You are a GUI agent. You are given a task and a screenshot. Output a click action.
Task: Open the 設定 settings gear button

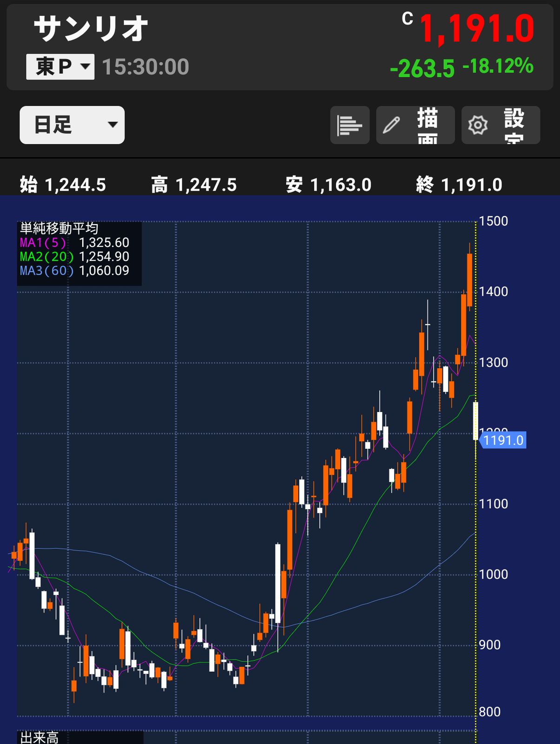point(501,125)
